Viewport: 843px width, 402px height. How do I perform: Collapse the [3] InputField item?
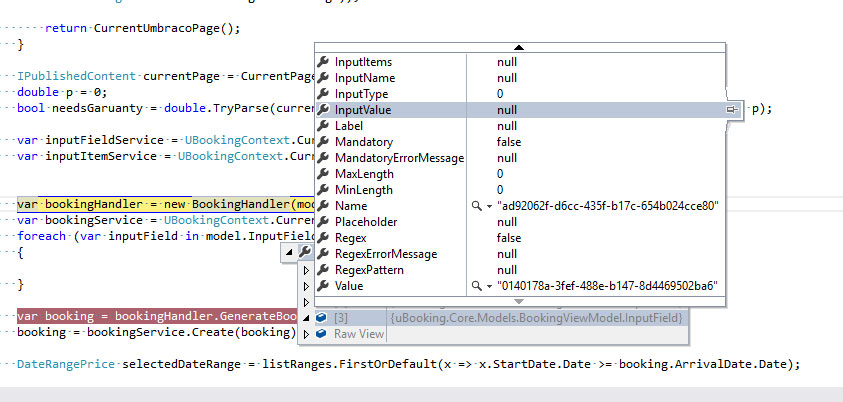pyautogui.click(x=306, y=318)
